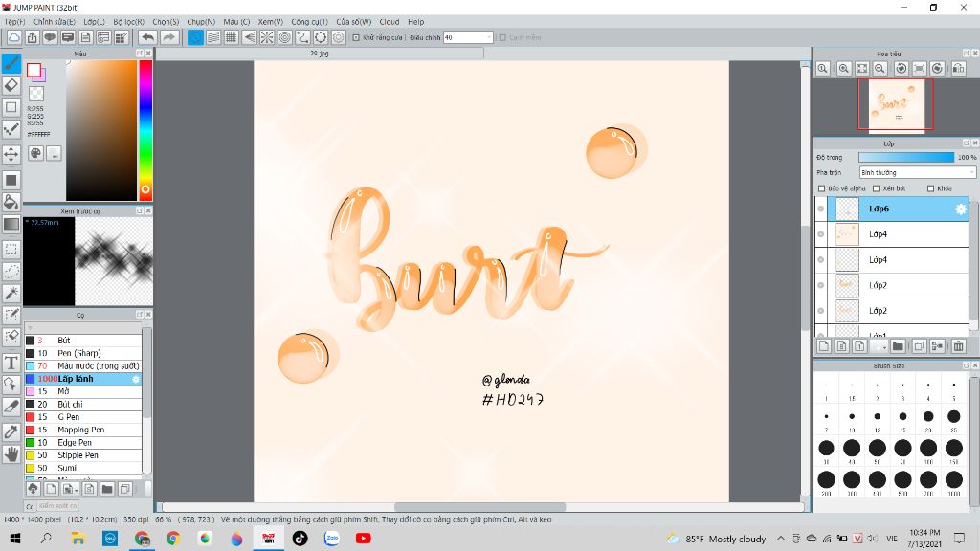Toggle the Khóa checkbox
980x551 pixels.
(x=930, y=188)
